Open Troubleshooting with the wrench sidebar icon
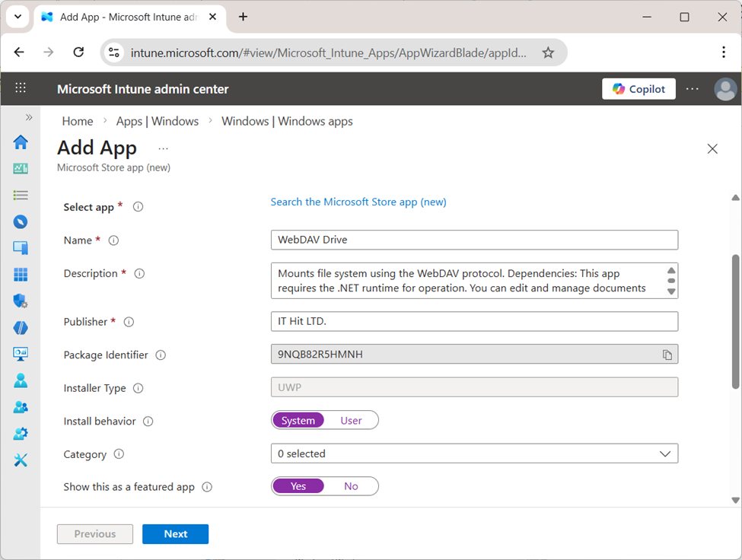 pyautogui.click(x=21, y=460)
